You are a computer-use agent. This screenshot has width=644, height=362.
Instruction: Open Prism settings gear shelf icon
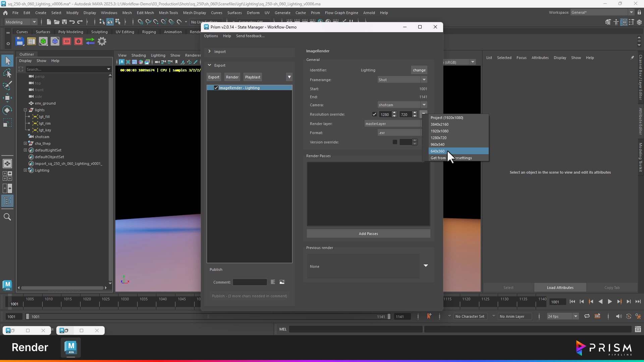(x=102, y=41)
